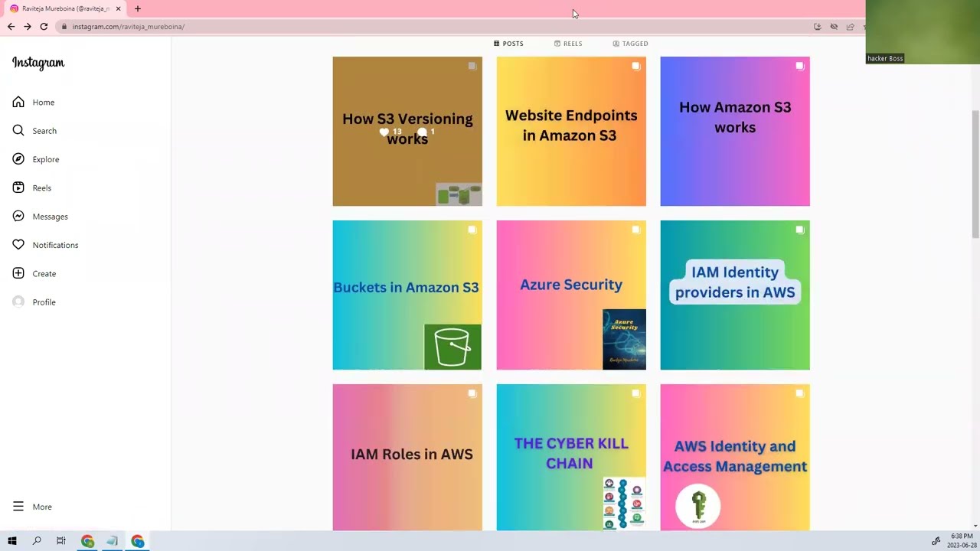Go back with browser back arrow
The height and width of the screenshot is (551, 980).
click(x=11, y=27)
